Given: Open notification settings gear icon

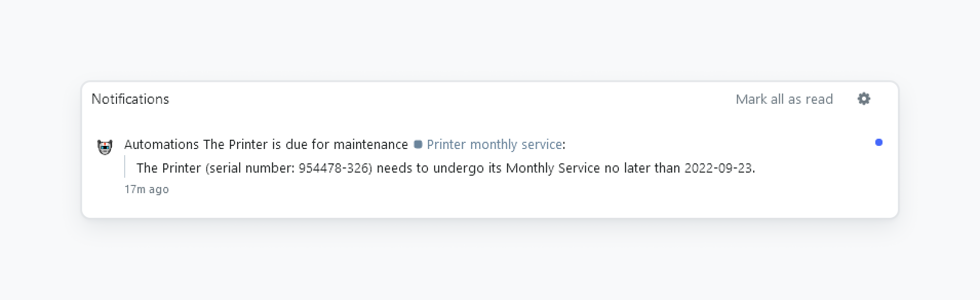Looking at the screenshot, I should tap(864, 99).
